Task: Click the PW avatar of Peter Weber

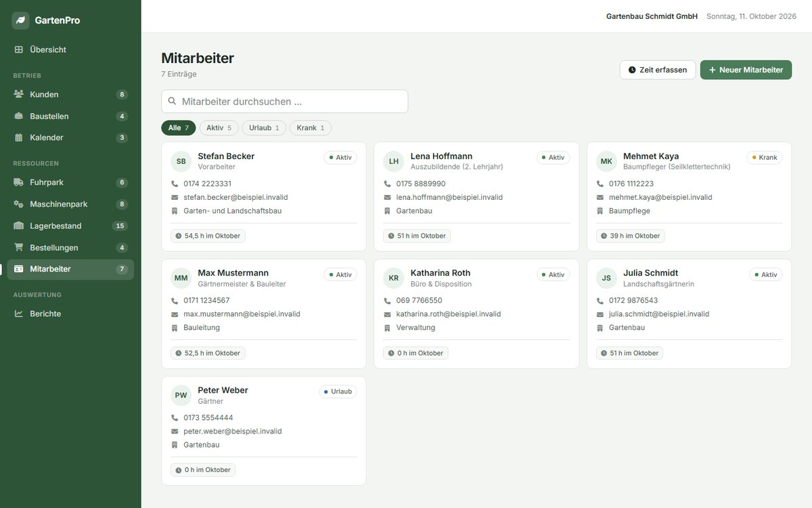Action: 181,396
